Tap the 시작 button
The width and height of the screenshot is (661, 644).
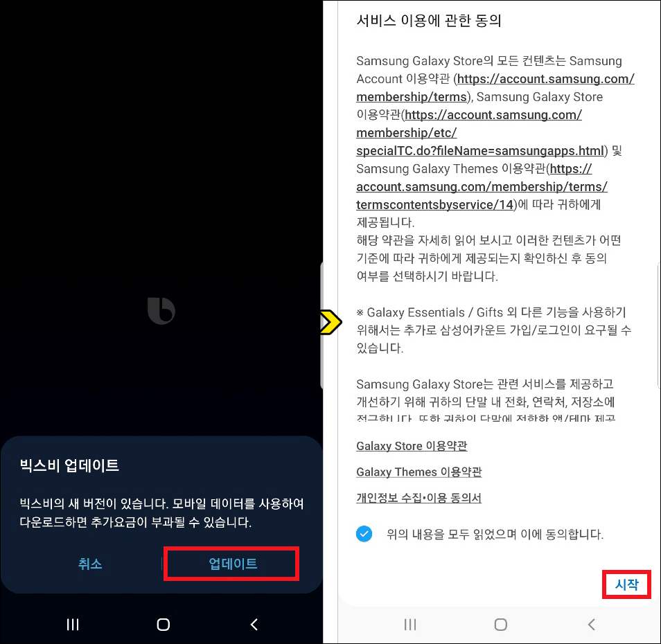point(626,584)
